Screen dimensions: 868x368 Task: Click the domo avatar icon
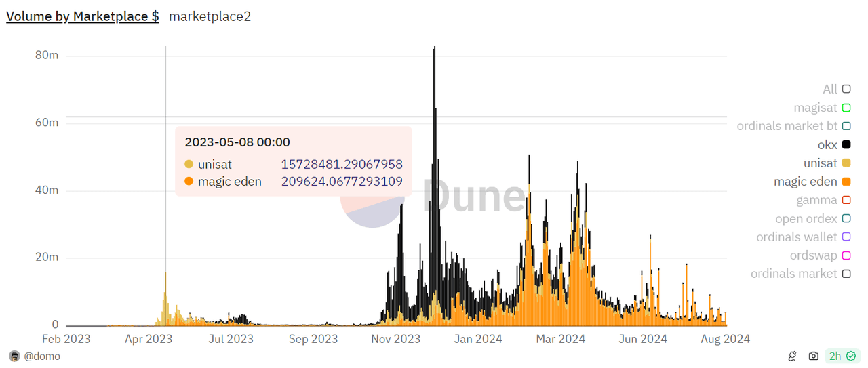click(14, 356)
